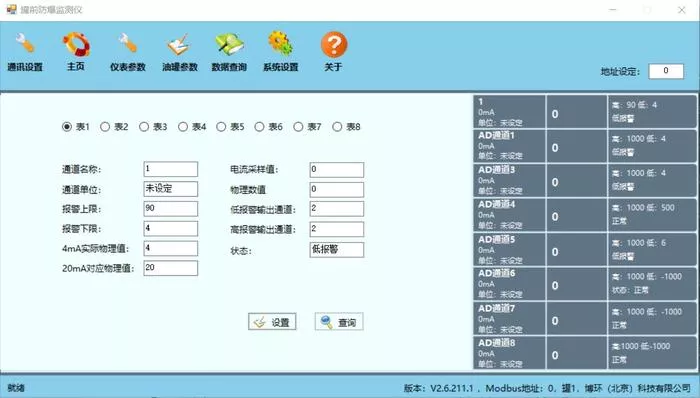Open 仪表参数 toolbar icon
Viewport: 700px width, 398px height.
coord(128,43)
